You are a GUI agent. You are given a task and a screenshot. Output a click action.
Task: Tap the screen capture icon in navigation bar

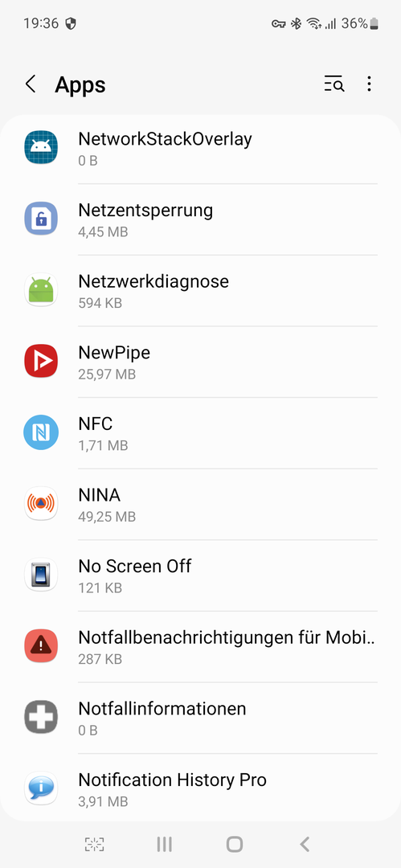click(x=95, y=844)
